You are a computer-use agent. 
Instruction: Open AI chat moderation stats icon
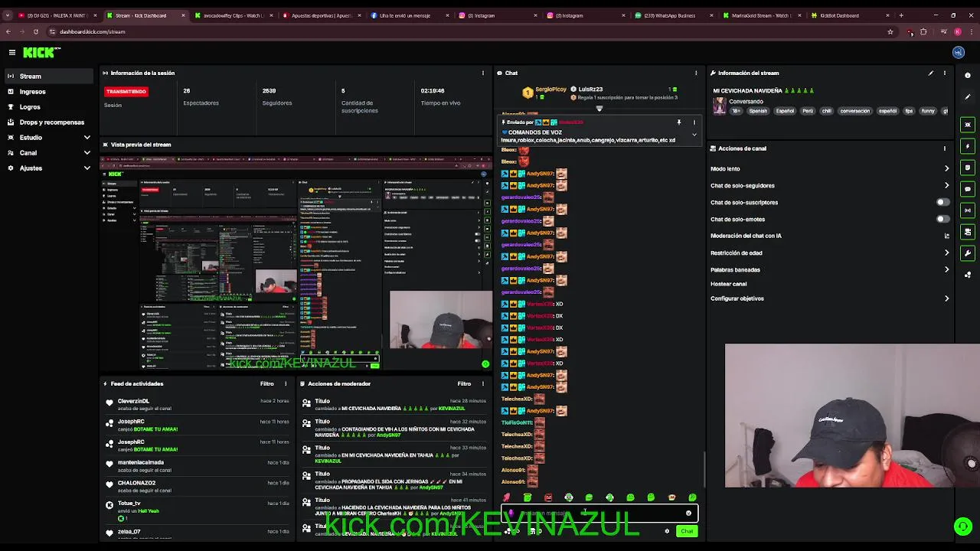pyautogui.click(x=947, y=236)
